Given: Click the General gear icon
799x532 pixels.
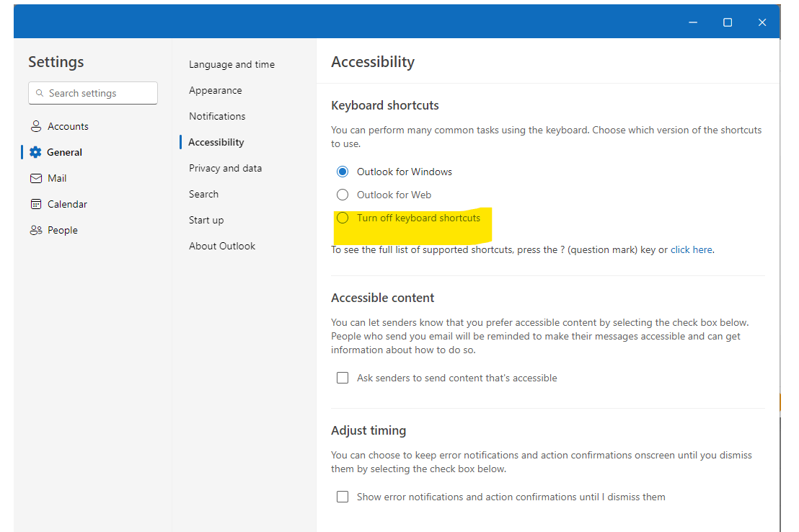Looking at the screenshot, I should [35, 152].
